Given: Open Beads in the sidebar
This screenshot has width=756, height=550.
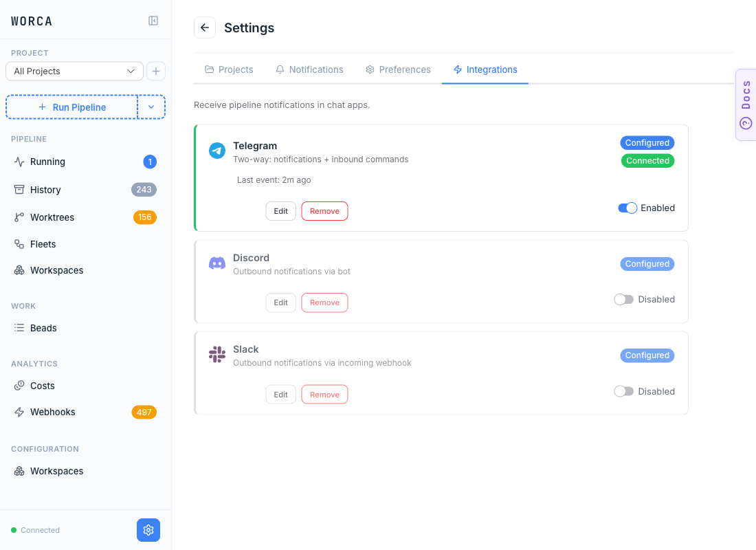Looking at the screenshot, I should [x=85, y=328].
